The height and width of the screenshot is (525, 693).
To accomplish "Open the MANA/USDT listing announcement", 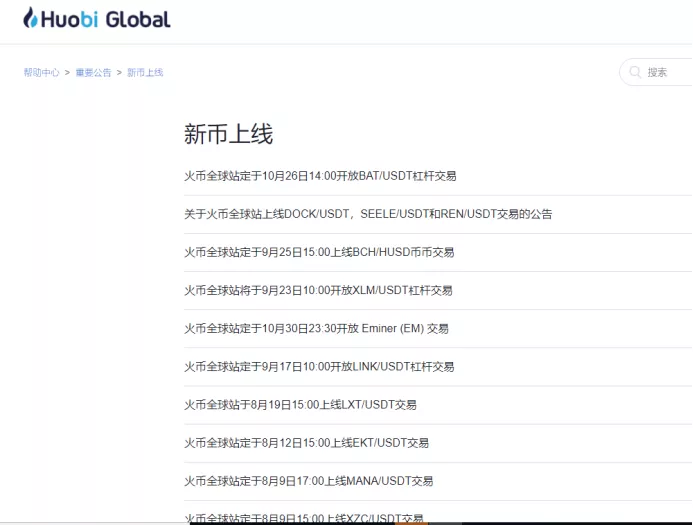I will tap(308, 481).
